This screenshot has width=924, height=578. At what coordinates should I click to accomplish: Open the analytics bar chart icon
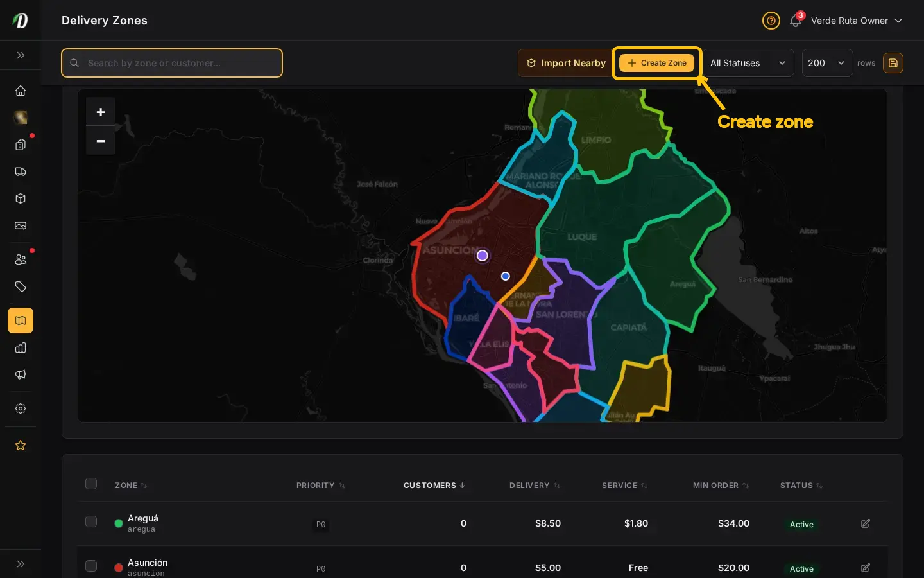tap(21, 347)
